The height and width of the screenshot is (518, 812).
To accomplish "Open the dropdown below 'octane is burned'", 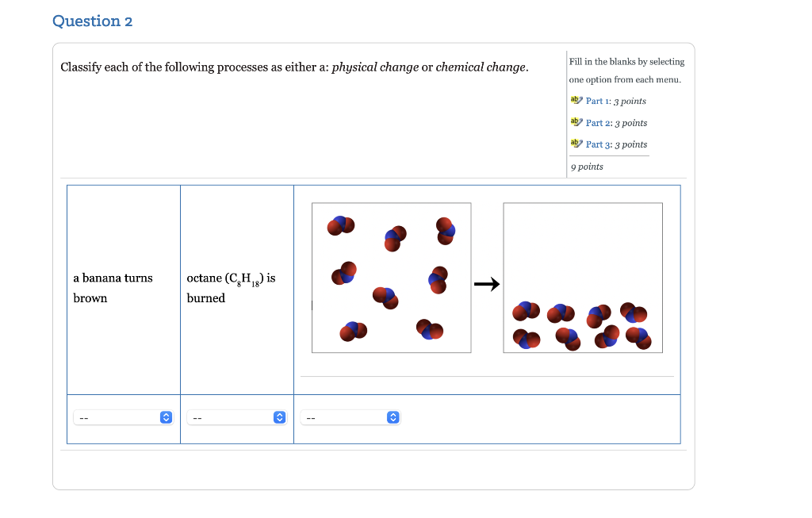I will [x=236, y=416].
